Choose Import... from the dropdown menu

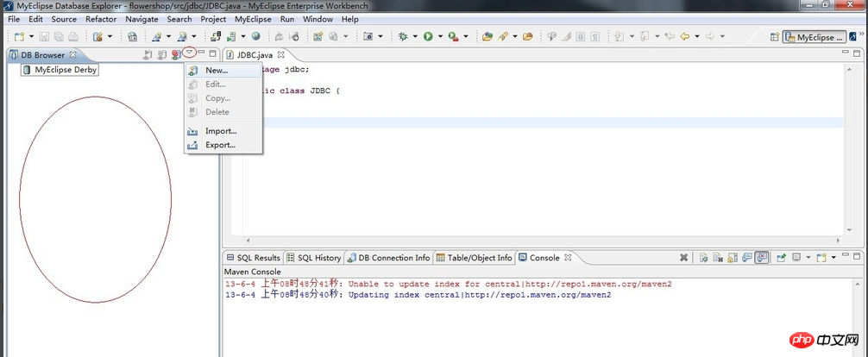(x=221, y=131)
